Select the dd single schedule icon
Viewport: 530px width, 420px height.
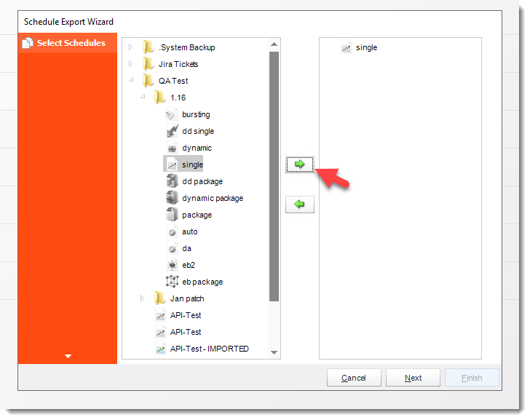pyautogui.click(x=172, y=131)
